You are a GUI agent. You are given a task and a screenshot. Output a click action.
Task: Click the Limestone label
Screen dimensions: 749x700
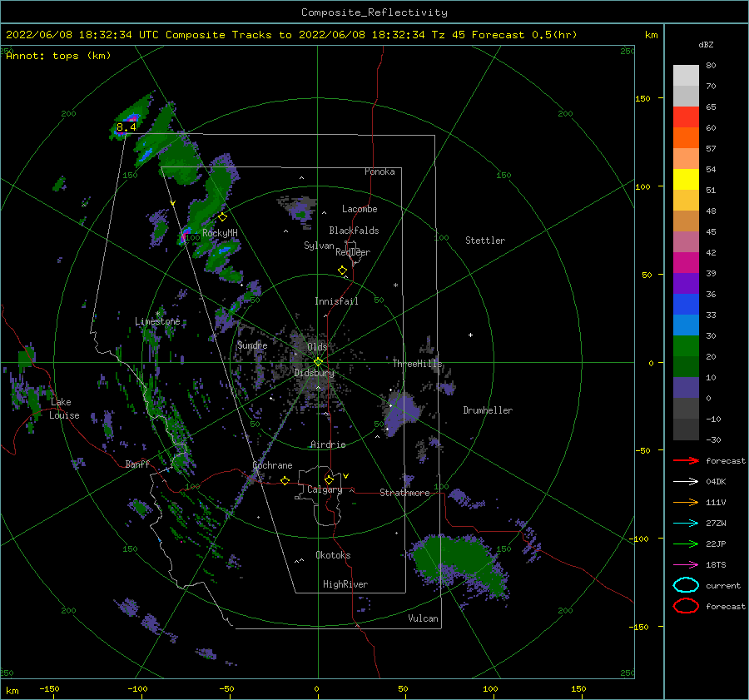pyautogui.click(x=157, y=321)
